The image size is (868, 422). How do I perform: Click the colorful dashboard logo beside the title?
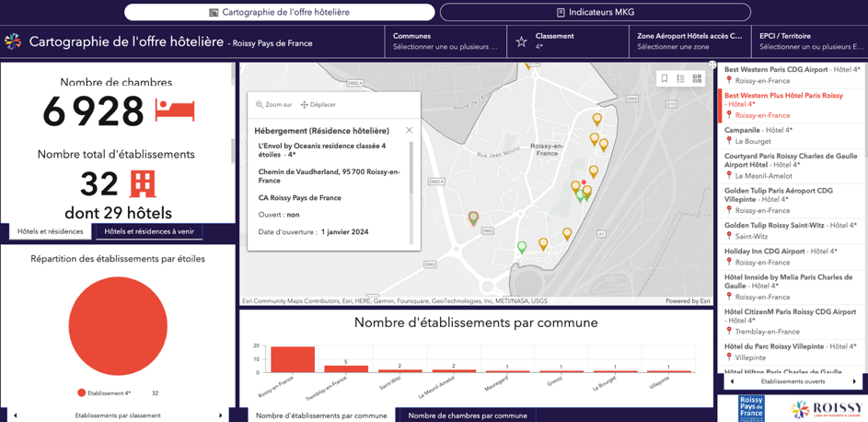click(x=13, y=41)
